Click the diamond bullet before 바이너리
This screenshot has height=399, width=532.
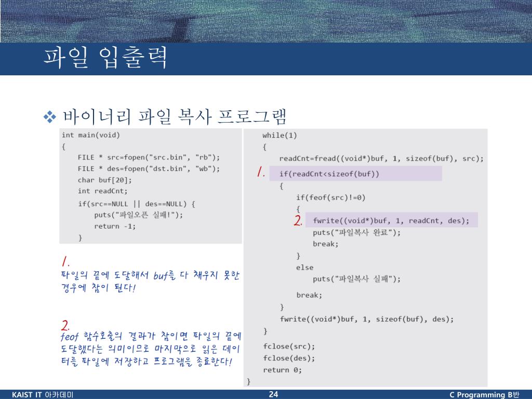coord(50,117)
